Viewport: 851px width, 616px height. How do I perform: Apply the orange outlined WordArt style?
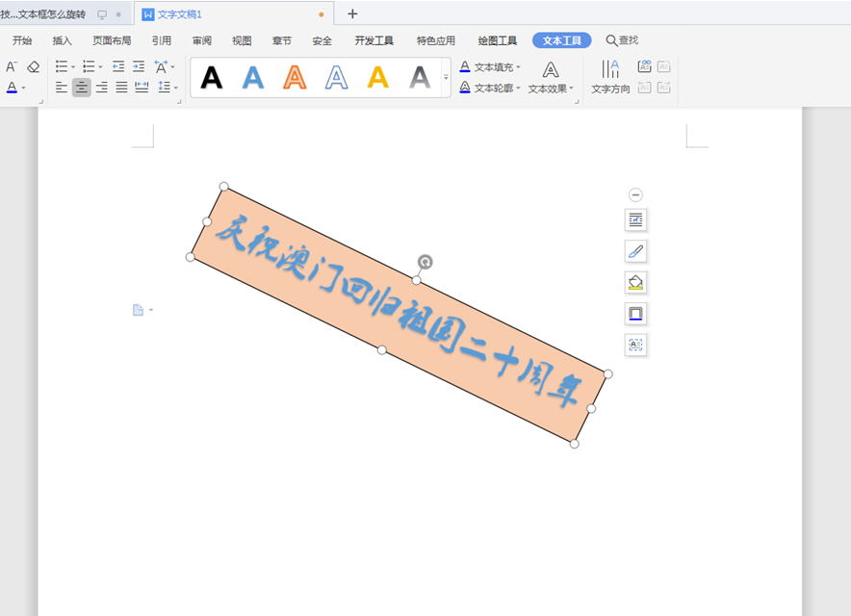tap(294, 78)
